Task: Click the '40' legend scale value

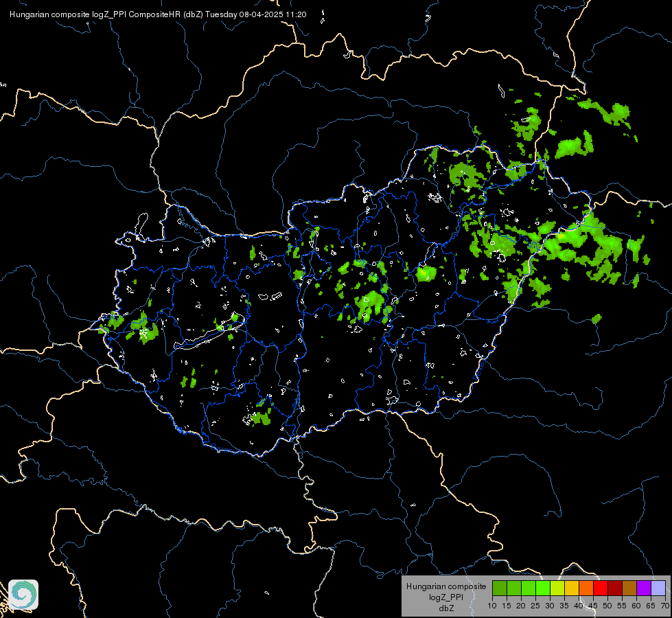Action: (579, 606)
